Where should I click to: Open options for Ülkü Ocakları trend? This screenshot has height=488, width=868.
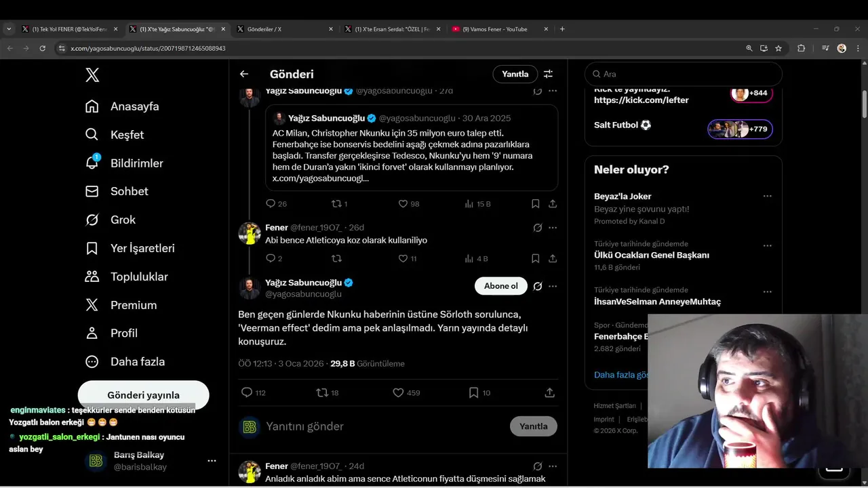pos(767,246)
